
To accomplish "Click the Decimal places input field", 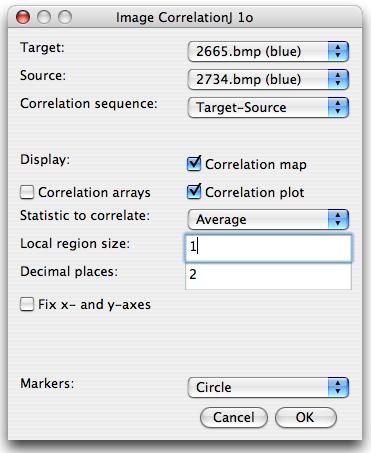I will coord(268,276).
